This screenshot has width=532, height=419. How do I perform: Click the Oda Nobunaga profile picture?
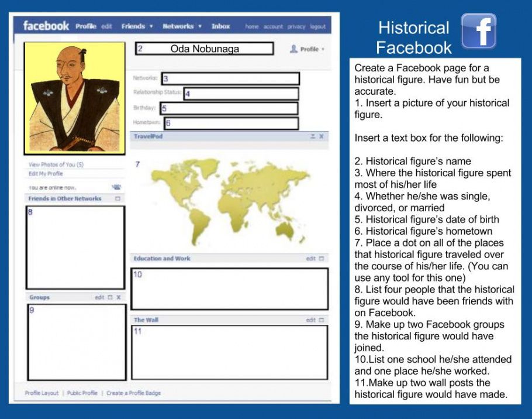pyautogui.click(x=75, y=98)
